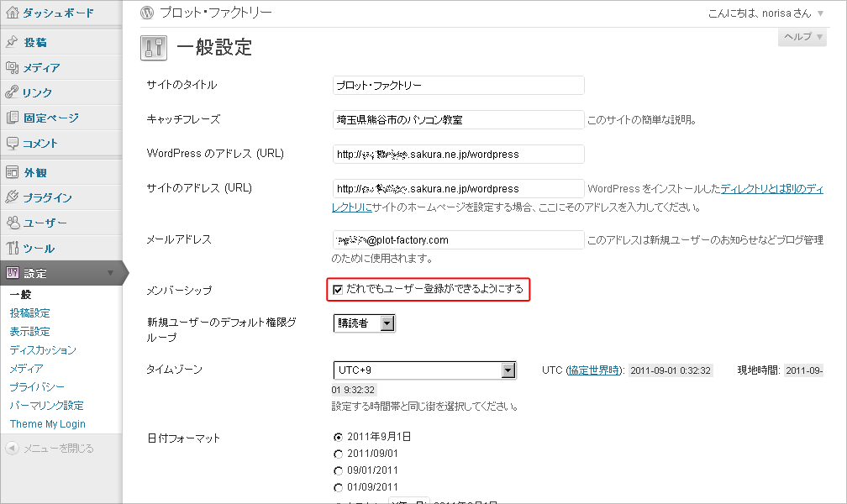
Task: Expand the Help (ヘルプ) tab
Action: (802, 37)
